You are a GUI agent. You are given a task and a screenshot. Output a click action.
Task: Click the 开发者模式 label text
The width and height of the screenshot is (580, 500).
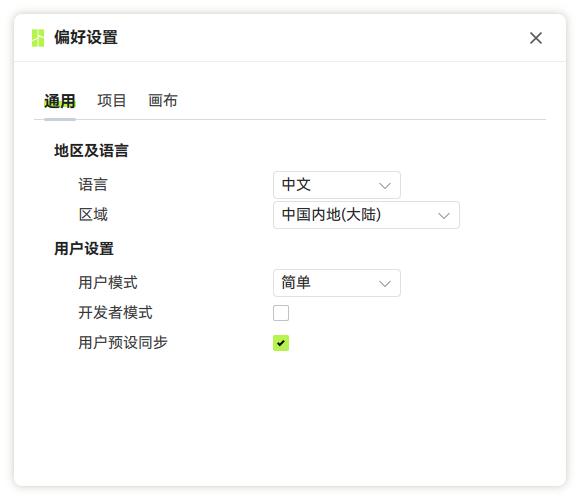tap(115, 312)
